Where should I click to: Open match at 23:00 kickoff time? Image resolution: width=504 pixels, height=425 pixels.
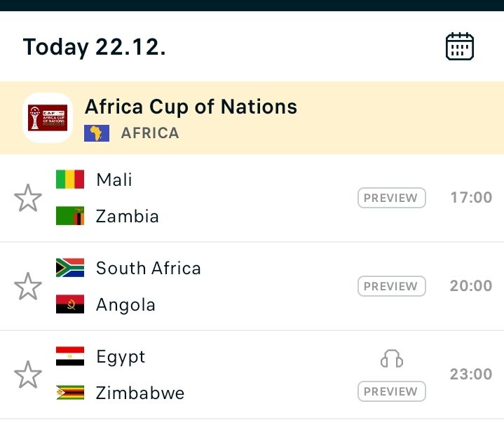[x=471, y=375]
